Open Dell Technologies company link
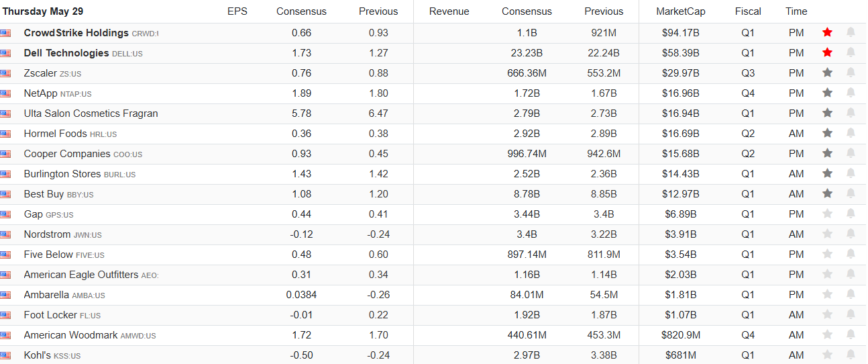 pos(66,53)
